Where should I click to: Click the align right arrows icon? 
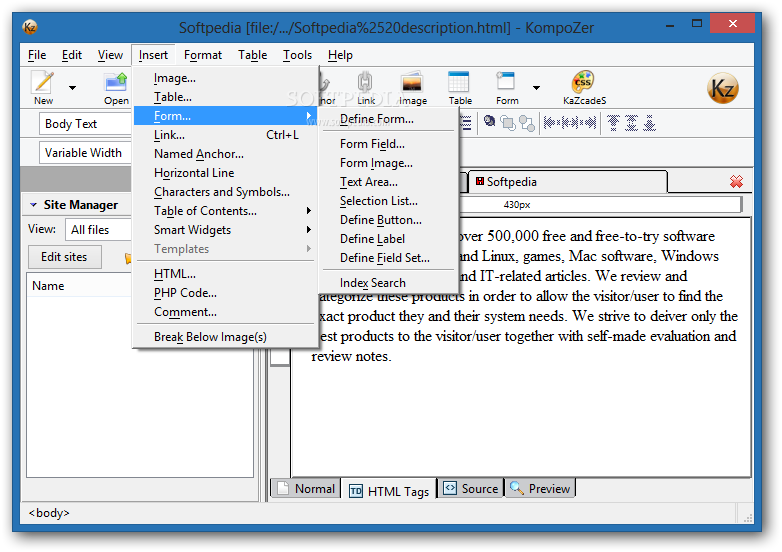[x=588, y=122]
